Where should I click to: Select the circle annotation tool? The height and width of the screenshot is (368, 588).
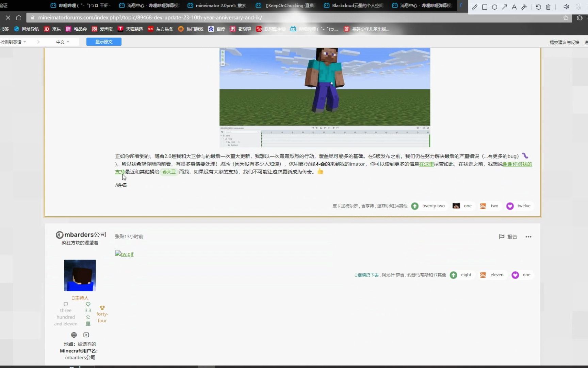pyautogui.click(x=494, y=7)
